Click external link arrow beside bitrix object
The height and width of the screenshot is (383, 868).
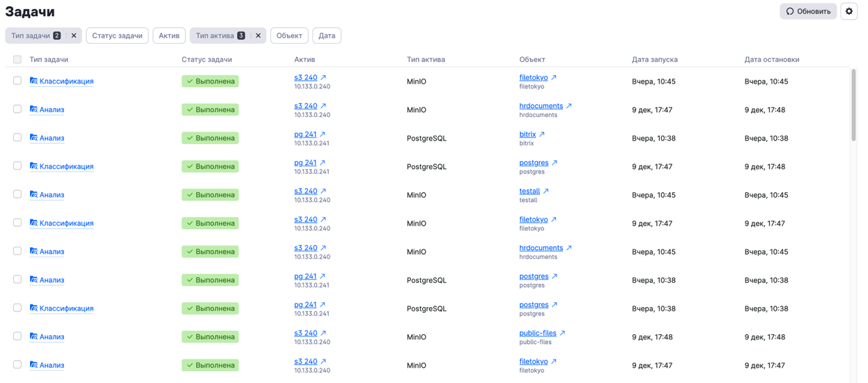point(542,134)
